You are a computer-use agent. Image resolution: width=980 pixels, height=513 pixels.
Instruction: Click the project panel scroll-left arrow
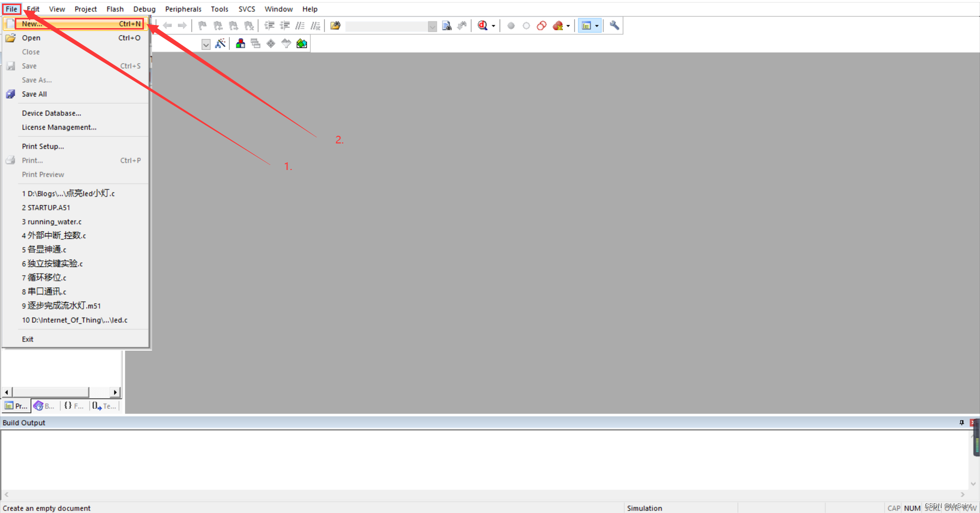(x=7, y=392)
